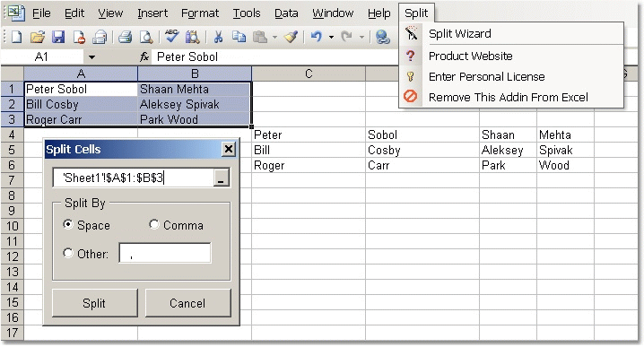Click the red prohibition remove icon
Viewport: 644px width, 347px height.
click(410, 97)
